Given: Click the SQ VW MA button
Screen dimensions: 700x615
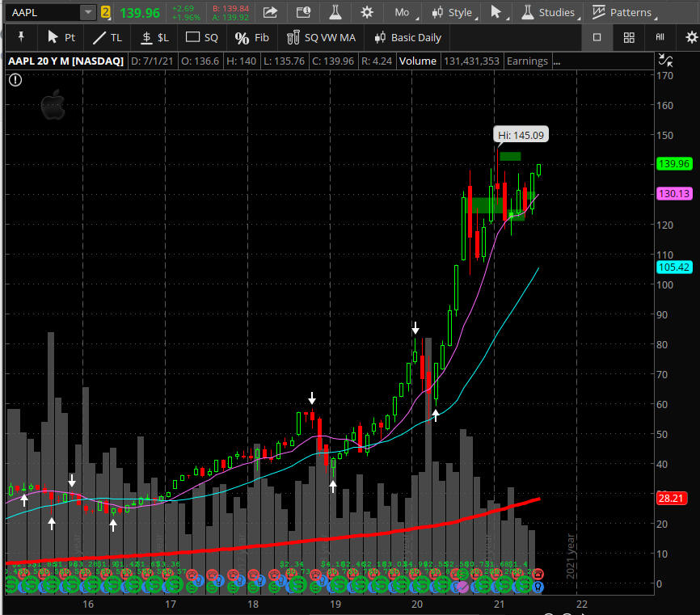Looking at the screenshot, I should (321, 37).
